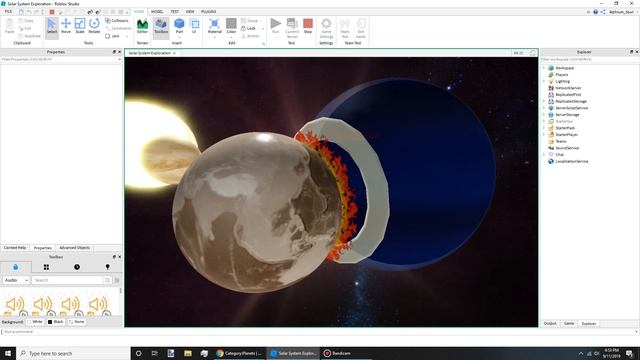Switch to Chrome in the taskbar
The width and height of the screenshot is (640, 360).
pos(240,353)
